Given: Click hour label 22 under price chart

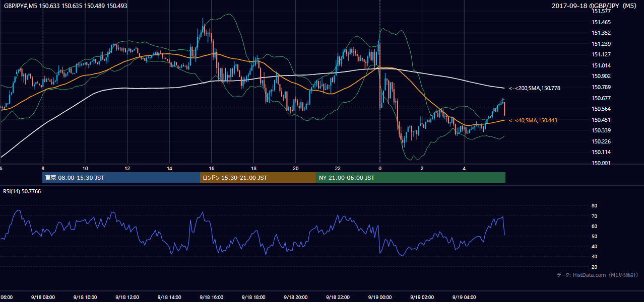Looking at the screenshot, I should point(338,169).
